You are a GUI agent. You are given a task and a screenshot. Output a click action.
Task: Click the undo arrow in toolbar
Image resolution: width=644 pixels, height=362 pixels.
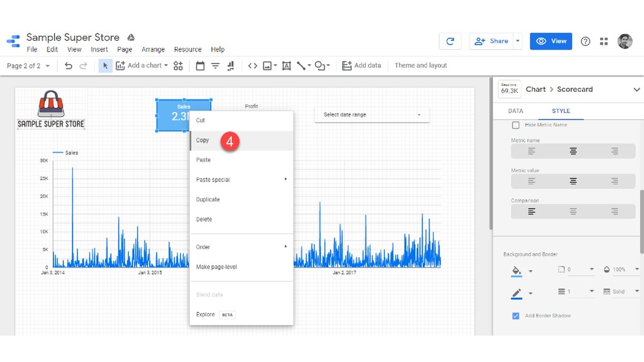69,65
